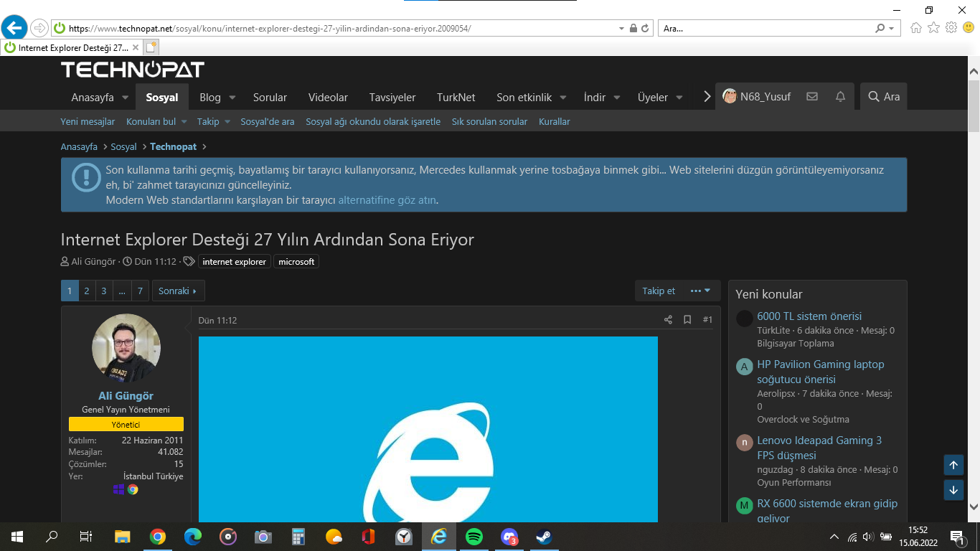
Task: Select the Sosyal navigation tab
Action: tap(162, 97)
